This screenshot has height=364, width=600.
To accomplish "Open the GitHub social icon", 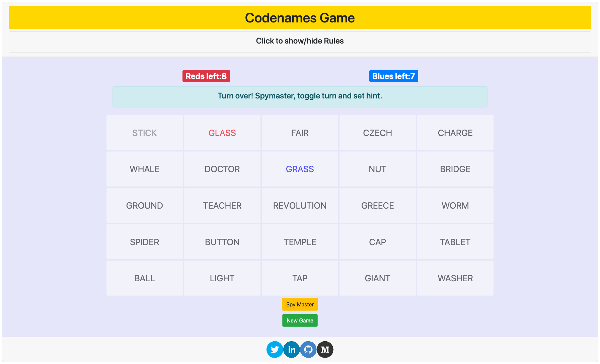I will (308, 350).
